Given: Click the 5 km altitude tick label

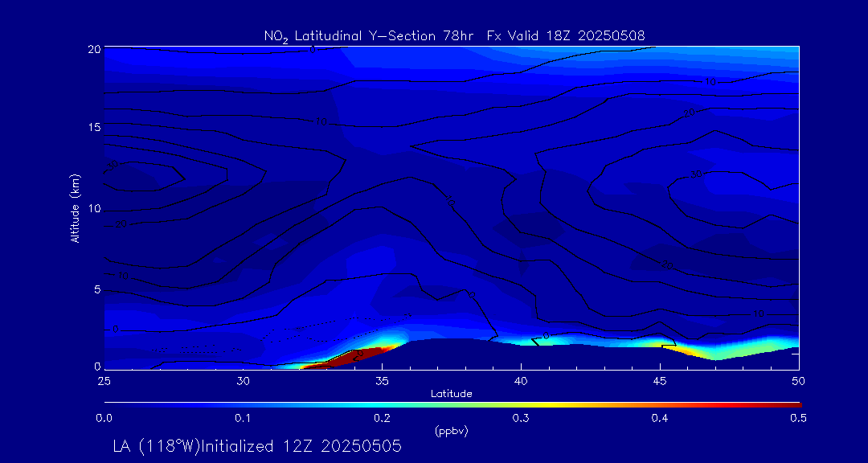Looking at the screenshot, I should click(x=96, y=289).
